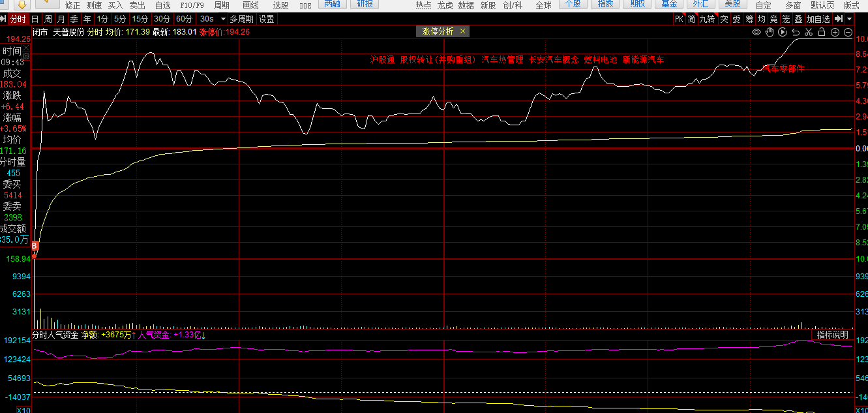
Task: Select the hand pan tool icon
Action: pos(770,32)
